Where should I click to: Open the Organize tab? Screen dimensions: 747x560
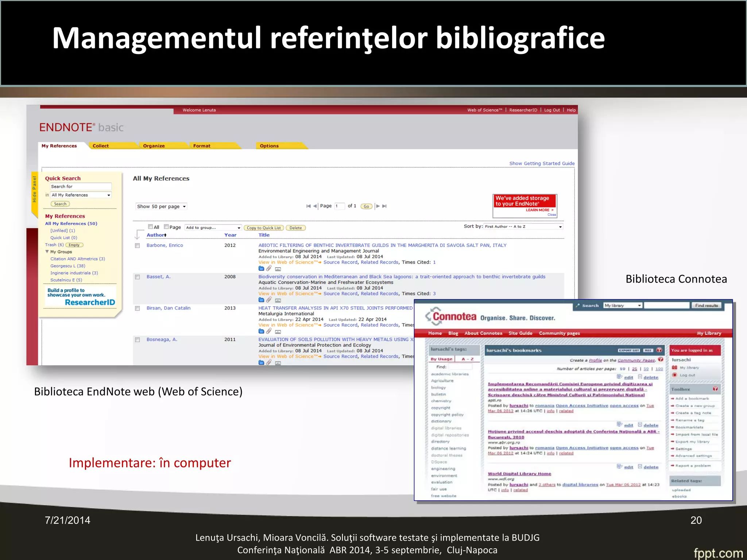click(x=154, y=146)
